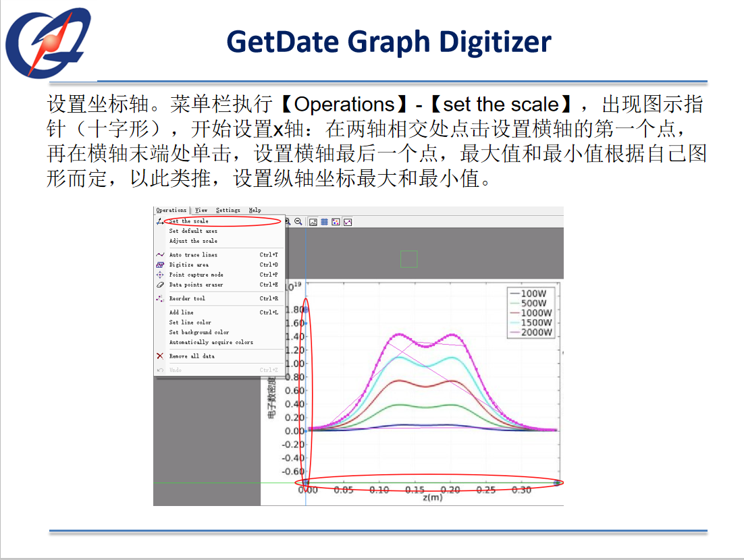Click the line graph toolbar icon
Image resolution: width=744 pixels, height=560 pixels.
(x=348, y=222)
